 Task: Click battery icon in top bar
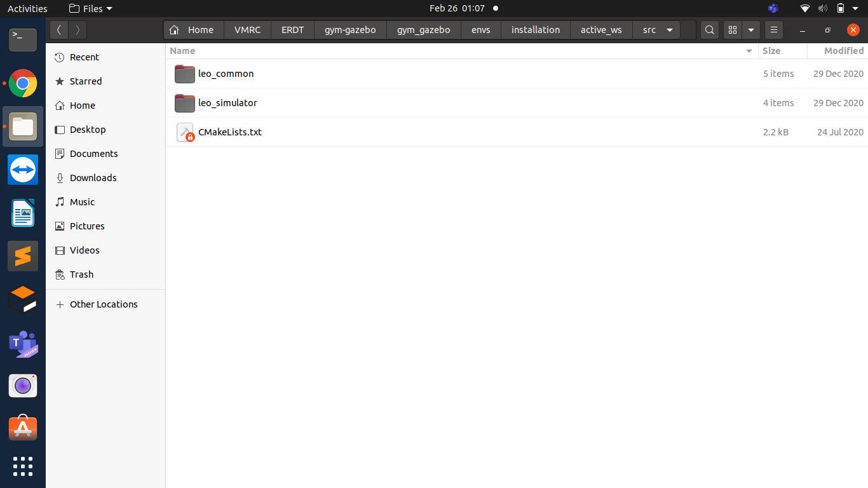tap(840, 8)
